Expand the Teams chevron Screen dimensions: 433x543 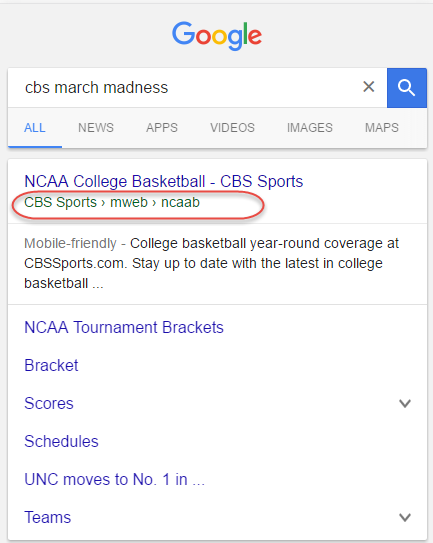[x=405, y=517]
